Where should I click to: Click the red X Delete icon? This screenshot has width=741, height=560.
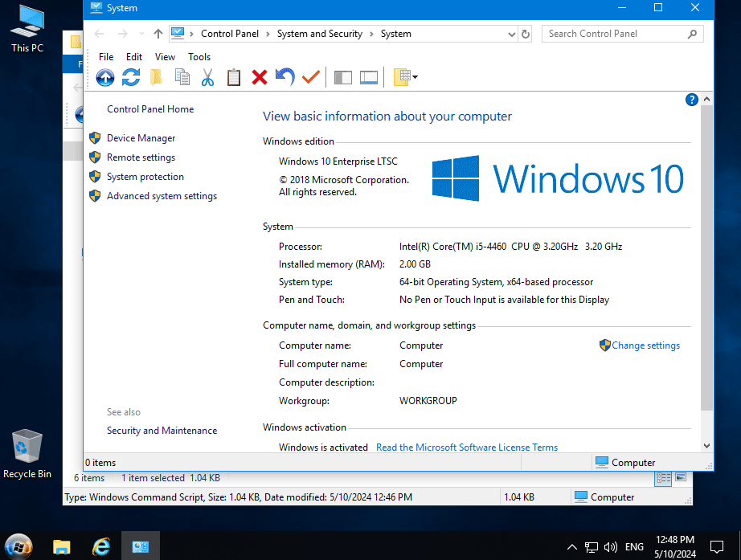pyautogui.click(x=260, y=77)
